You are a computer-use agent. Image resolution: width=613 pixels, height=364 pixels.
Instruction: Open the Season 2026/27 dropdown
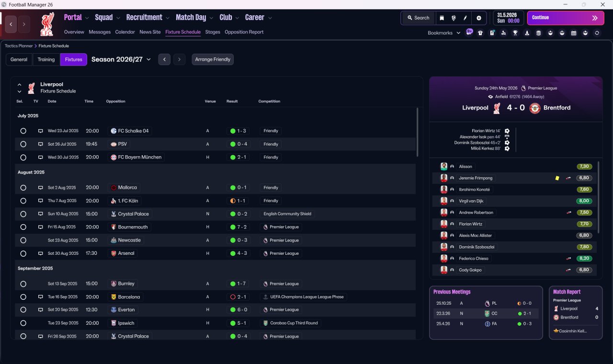pyautogui.click(x=121, y=59)
